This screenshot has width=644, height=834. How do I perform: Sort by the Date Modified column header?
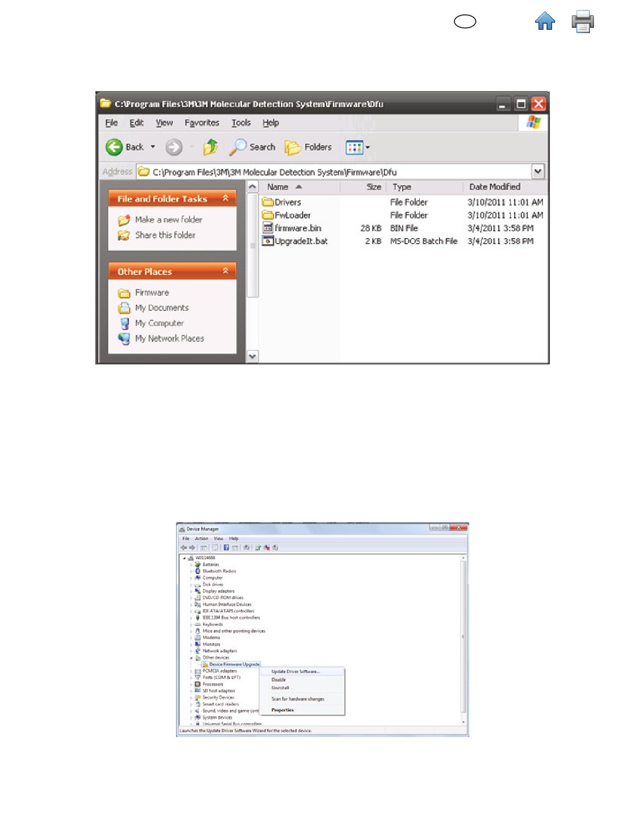coord(505,187)
